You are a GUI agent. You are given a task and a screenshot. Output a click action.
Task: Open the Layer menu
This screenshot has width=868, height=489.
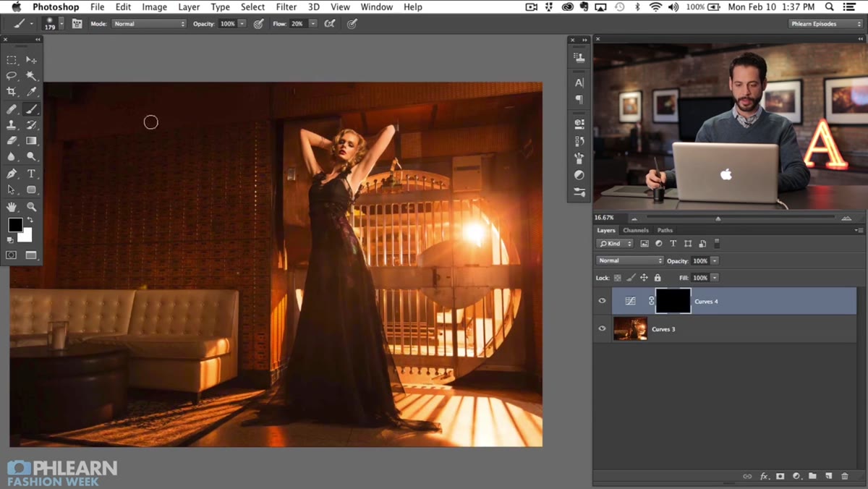point(189,7)
